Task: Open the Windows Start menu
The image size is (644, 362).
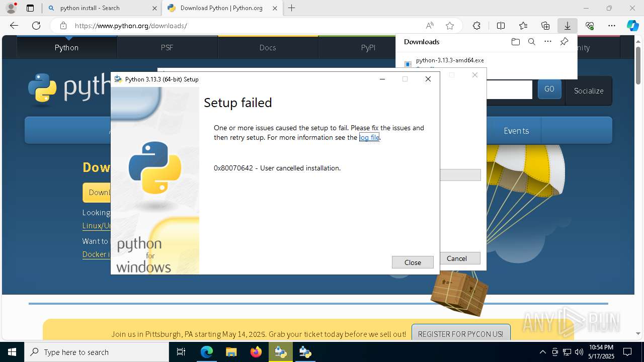Action: pyautogui.click(x=12, y=352)
